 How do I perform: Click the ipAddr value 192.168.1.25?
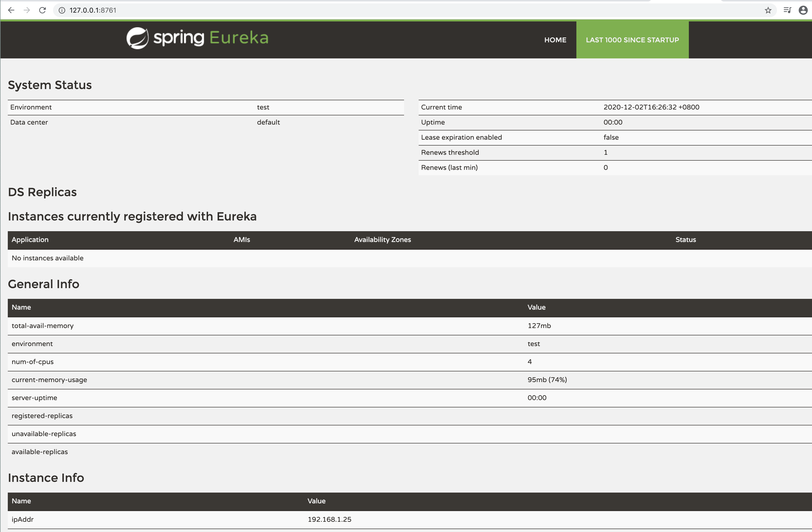[329, 519]
